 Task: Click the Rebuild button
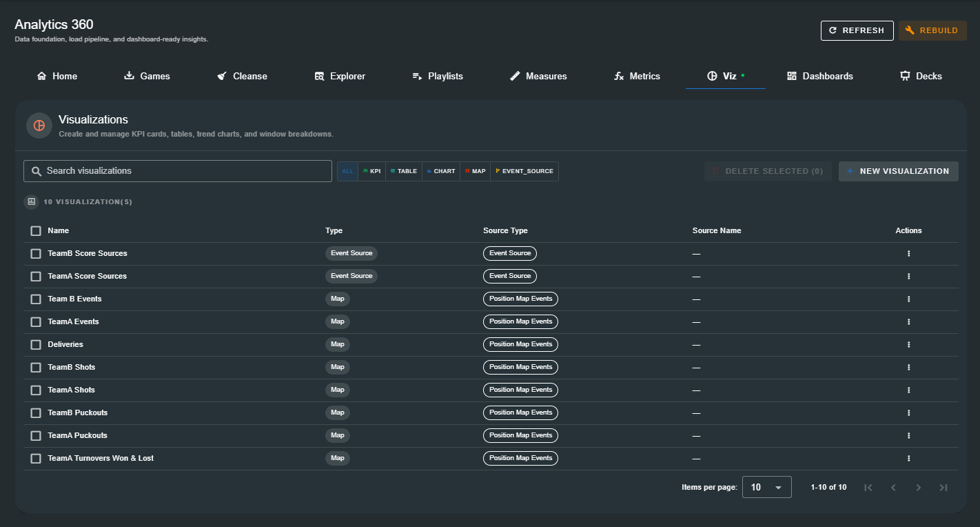pos(932,30)
